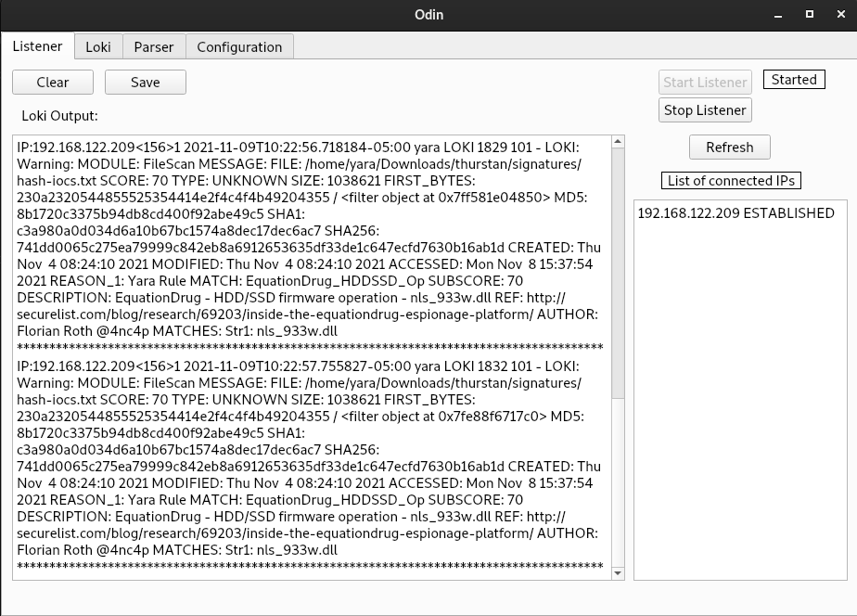Minimize the Odin window
857x616 pixels.
[778, 15]
